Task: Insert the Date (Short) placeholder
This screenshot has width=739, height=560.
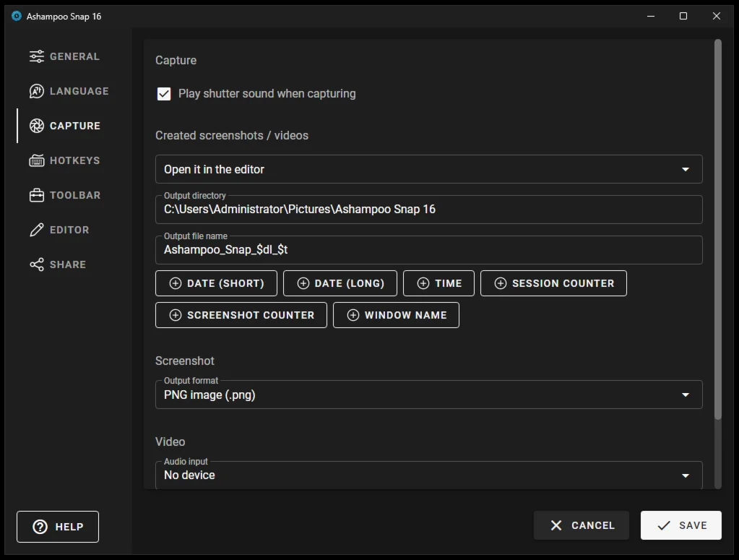Action: [216, 283]
